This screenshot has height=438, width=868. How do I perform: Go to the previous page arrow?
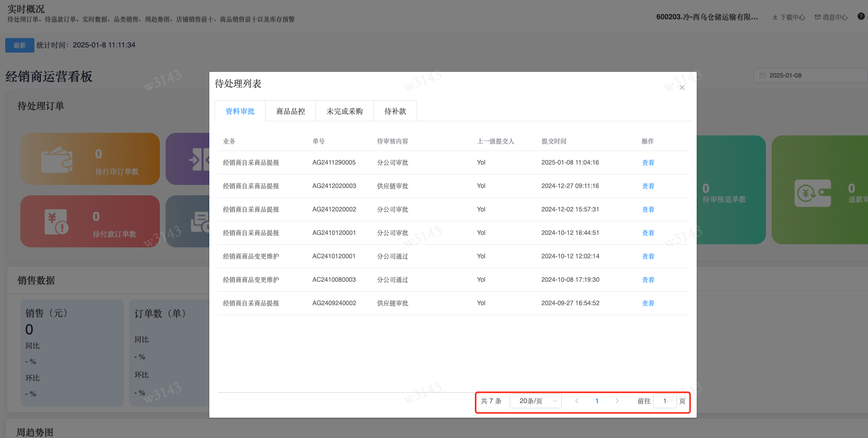point(577,401)
